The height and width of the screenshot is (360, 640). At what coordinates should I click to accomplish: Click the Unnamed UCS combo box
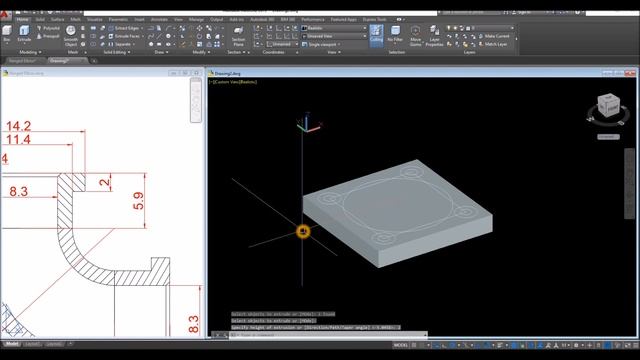coord(281,44)
